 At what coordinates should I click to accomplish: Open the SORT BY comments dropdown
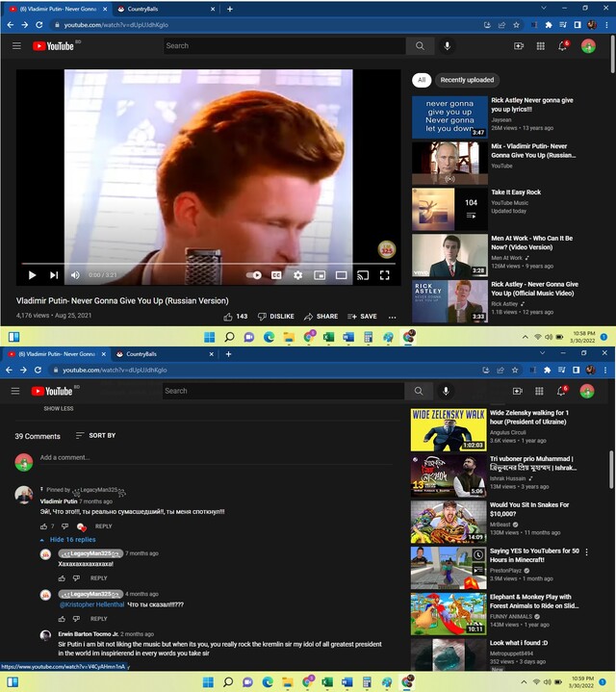click(95, 436)
